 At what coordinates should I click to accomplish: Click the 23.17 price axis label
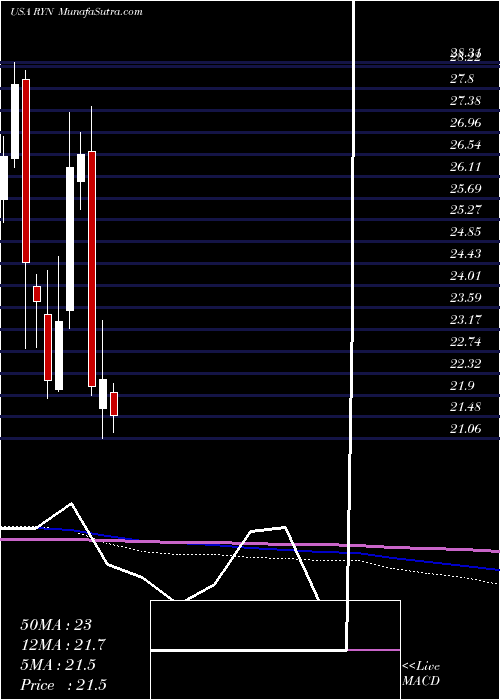point(466,319)
